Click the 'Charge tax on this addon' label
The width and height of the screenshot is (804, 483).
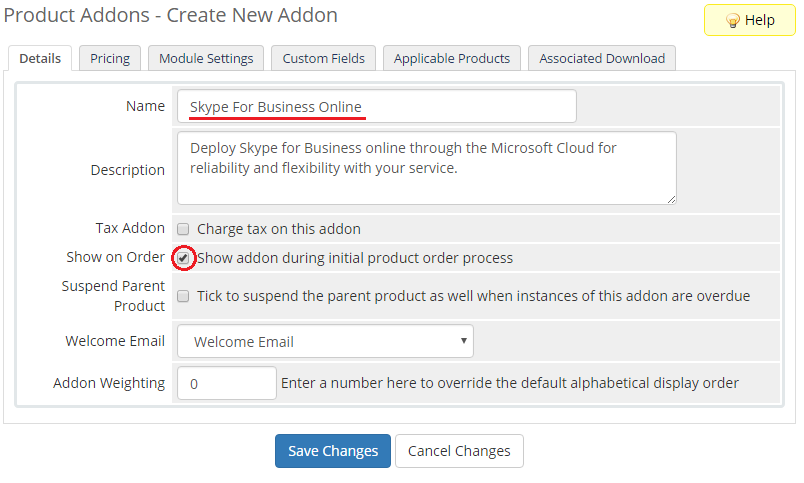point(278,229)
